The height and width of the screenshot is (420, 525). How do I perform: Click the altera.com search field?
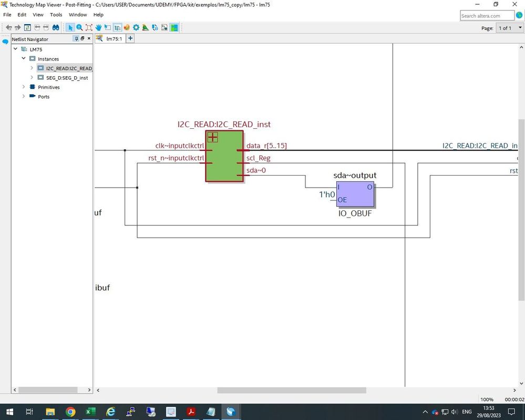[487, 16]
